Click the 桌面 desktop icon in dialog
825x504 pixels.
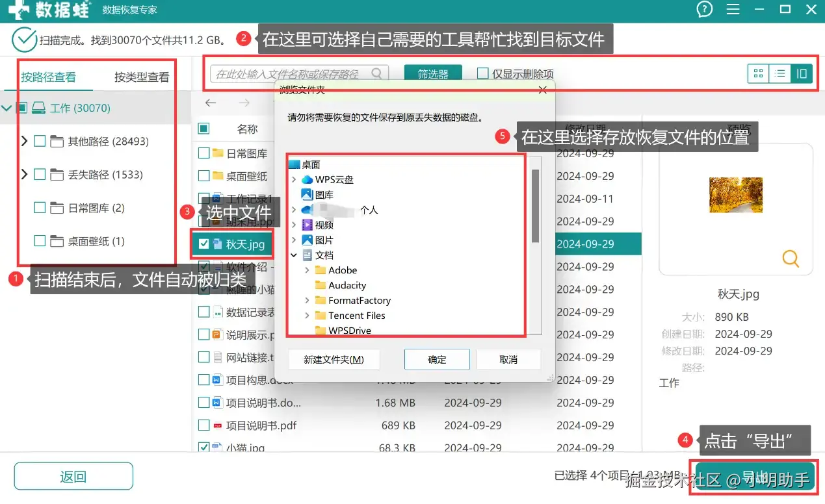pyautogui.click(x=294, y=164)
